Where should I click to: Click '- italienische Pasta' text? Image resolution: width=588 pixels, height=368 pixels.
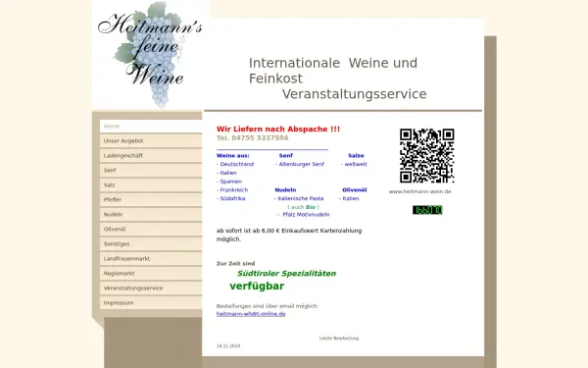pos(299,198)
